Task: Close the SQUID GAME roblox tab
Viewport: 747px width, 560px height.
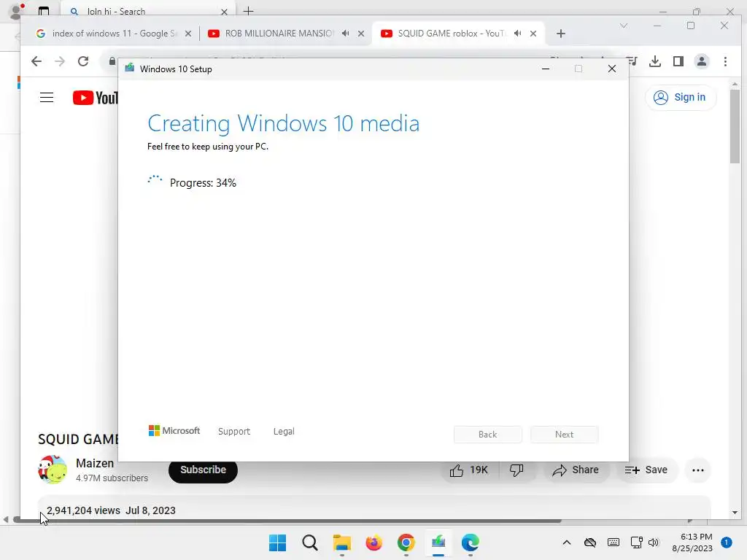Action: pos(533,34)
